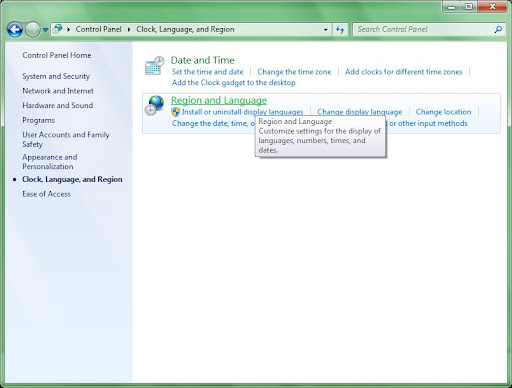Click Install or uninstall display languages

242,112
